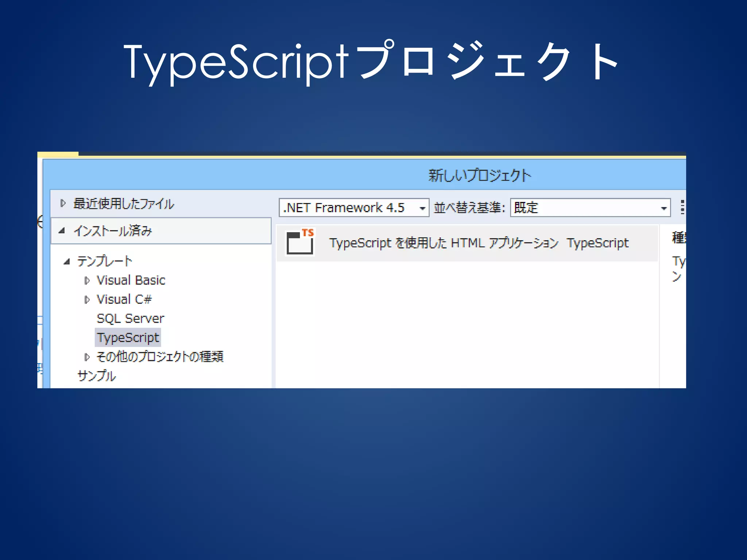Image resolution: width=747 pixels, height=560 pixels.
Task: Select the 最近使用したファイル item
Action: pyautogui.click(x=124, y=203)
